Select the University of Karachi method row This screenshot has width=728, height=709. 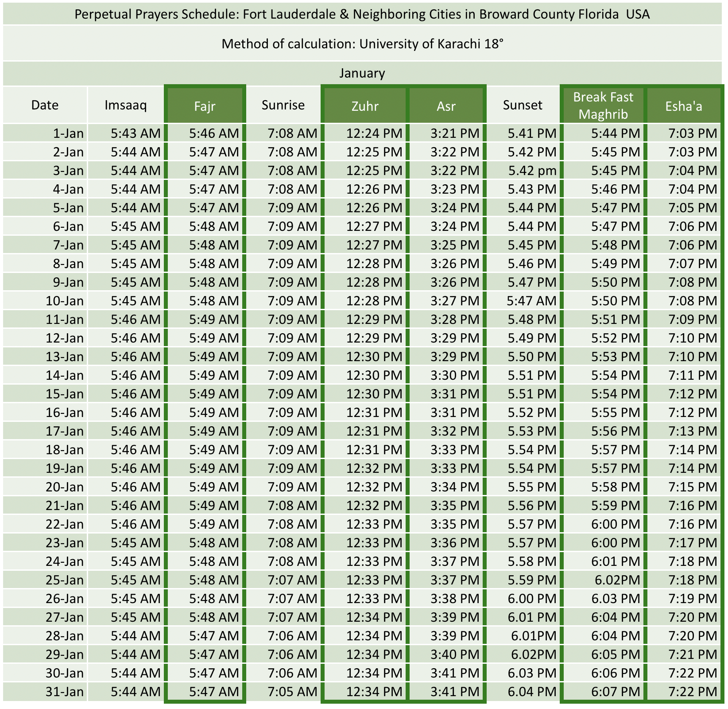click(363, 44)
